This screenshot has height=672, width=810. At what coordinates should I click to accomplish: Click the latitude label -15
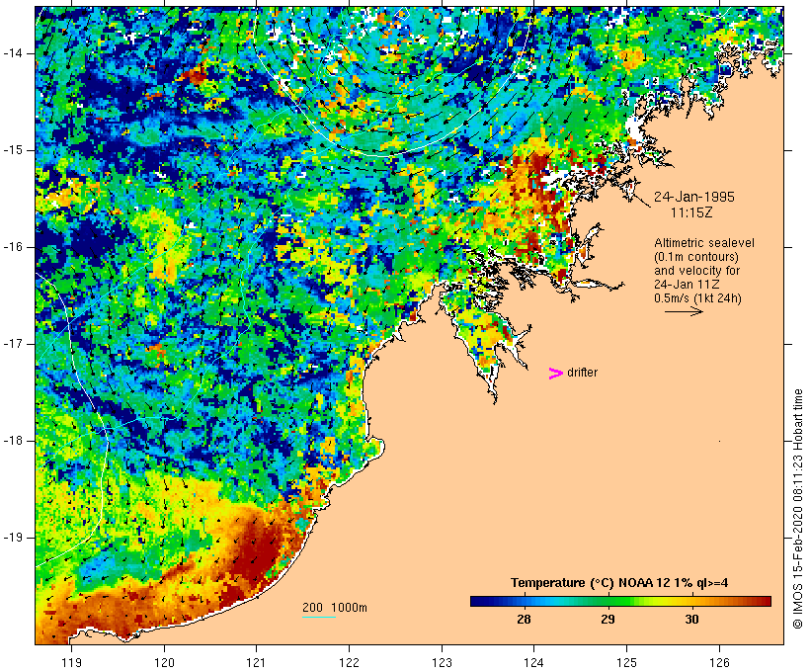click(x=12, y=150)
